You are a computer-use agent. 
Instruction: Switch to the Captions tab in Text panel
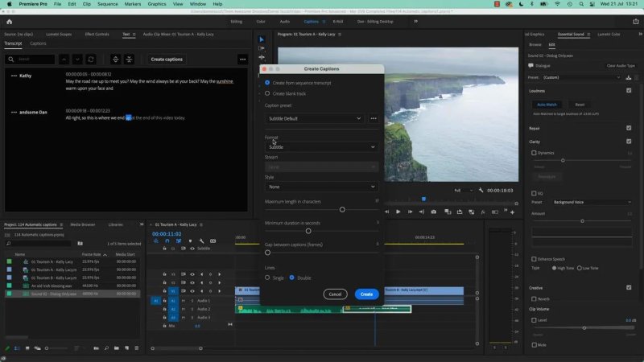pos(38,43)
